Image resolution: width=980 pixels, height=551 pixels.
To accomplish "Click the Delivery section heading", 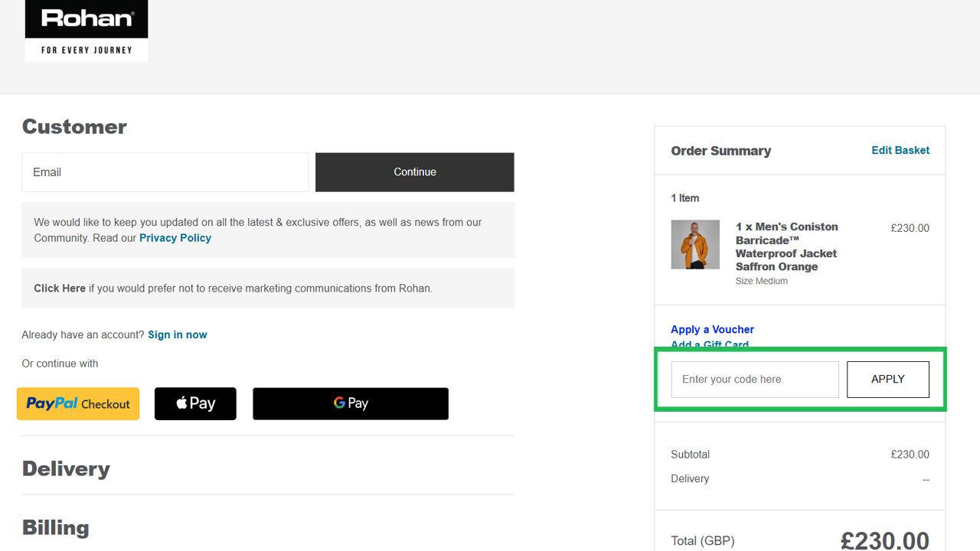I will click(x=66, y=468).
